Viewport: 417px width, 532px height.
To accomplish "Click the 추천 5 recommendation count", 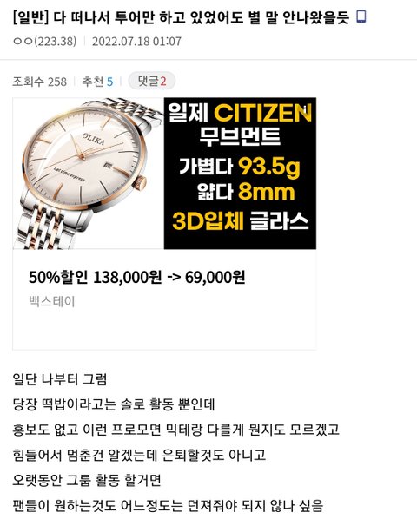I will [x=97, y=82].
